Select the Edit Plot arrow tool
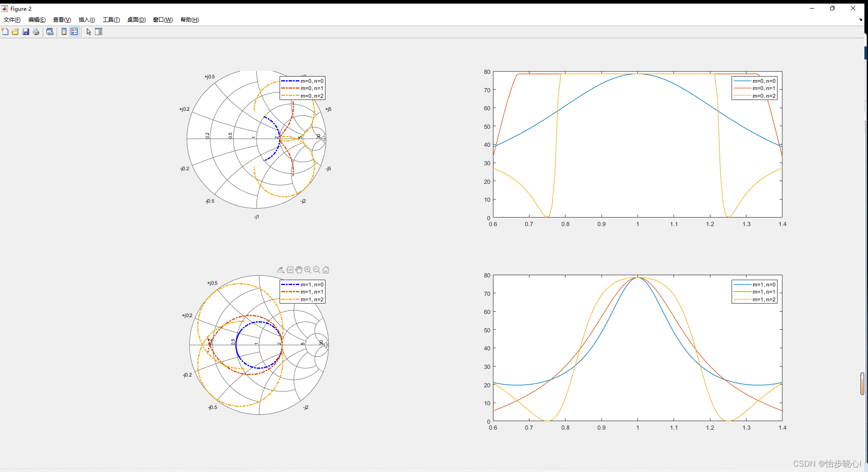 [x=89, y=32]
